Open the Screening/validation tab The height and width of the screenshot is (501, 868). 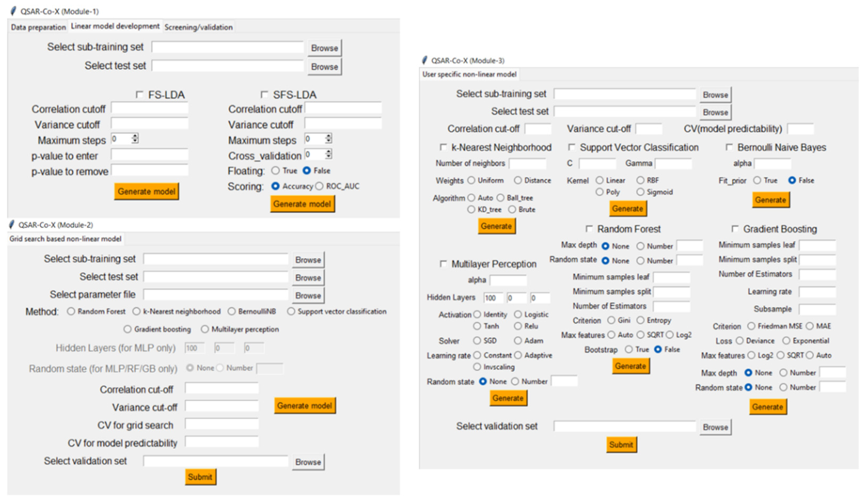[198, 27]
